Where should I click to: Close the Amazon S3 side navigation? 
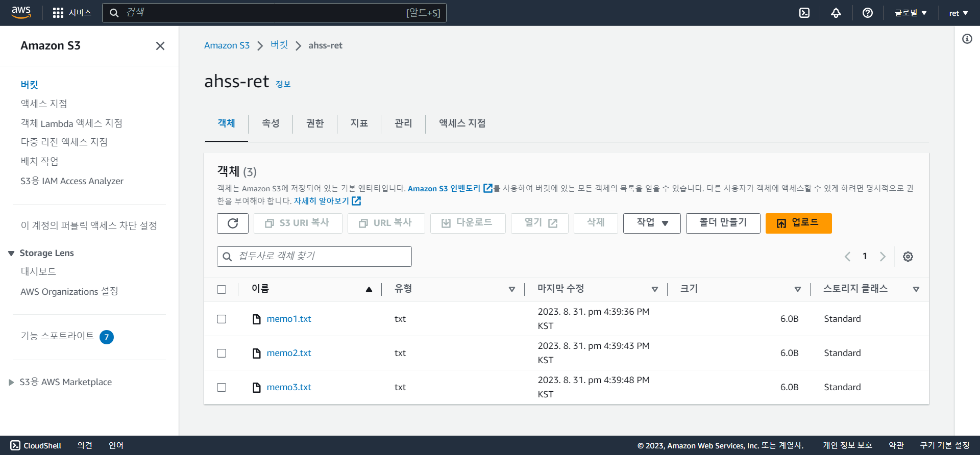coord(160,46)
